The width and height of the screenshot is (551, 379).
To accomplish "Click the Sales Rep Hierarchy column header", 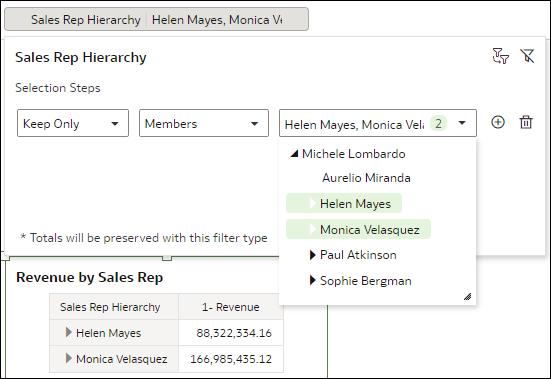I will pyautogui.click(x=110, y=307).
